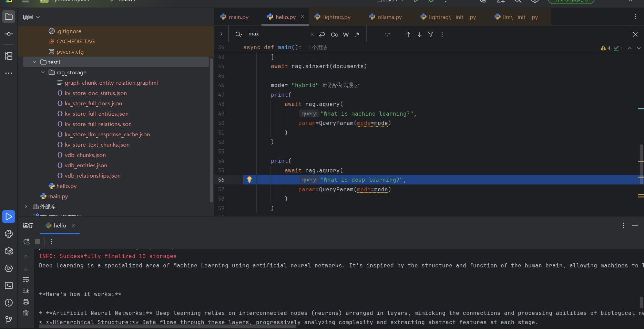Toggle Match Case in search bar
The width and height of the screenshot is (644, 329).
(x=334, y=34)
